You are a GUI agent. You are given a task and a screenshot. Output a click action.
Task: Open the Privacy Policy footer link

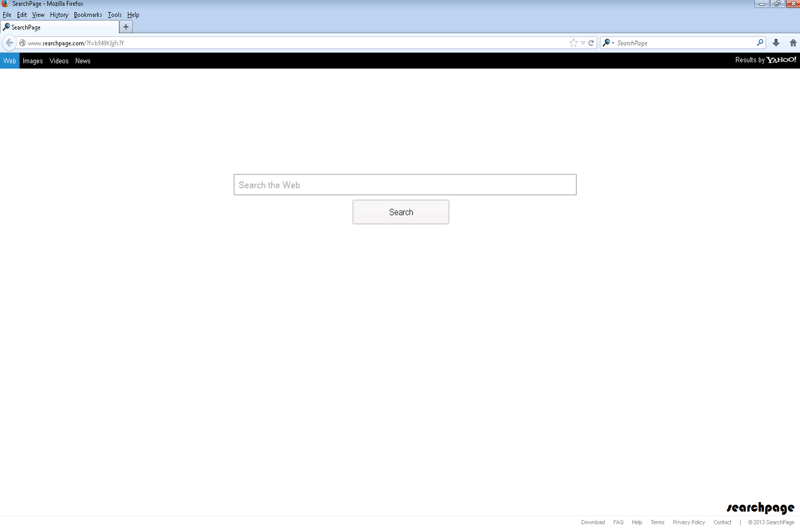(x=688, y=522)
